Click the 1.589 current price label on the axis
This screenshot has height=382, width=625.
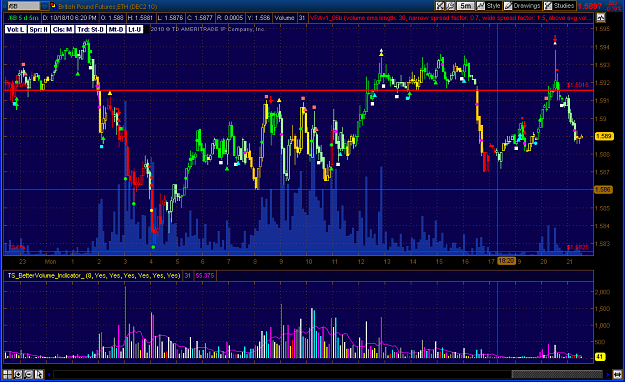click(x=604, y=136)
